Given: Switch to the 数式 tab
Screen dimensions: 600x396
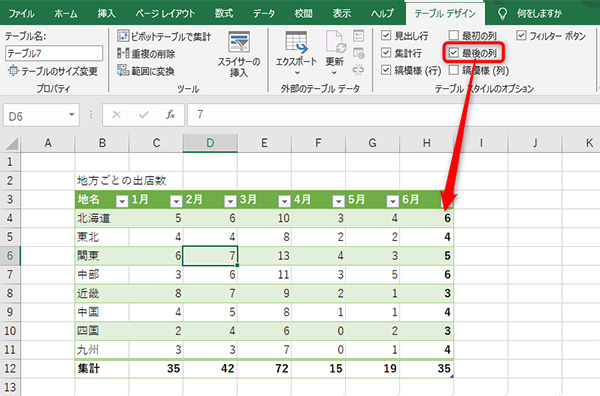Looking at the screenshot, I should click(x=224, y=14).
